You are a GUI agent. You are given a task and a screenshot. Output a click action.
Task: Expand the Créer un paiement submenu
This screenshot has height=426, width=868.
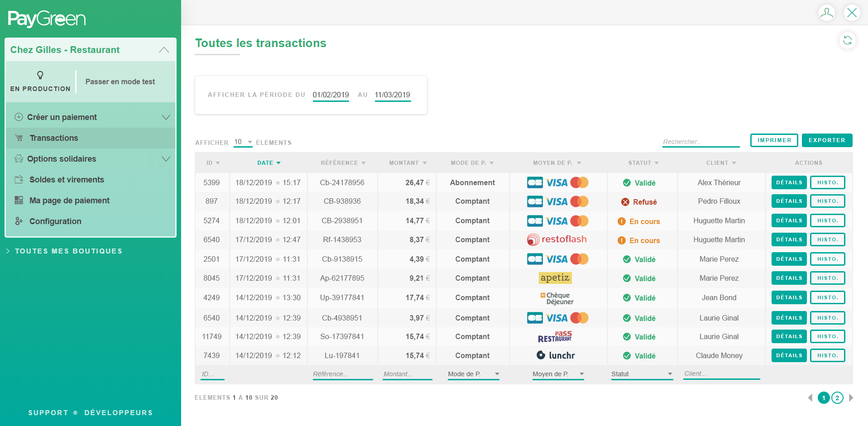pos(166,117)
